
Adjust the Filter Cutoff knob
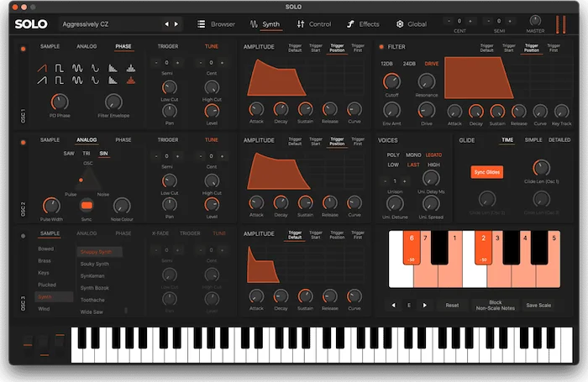click(x=390, y=81)
